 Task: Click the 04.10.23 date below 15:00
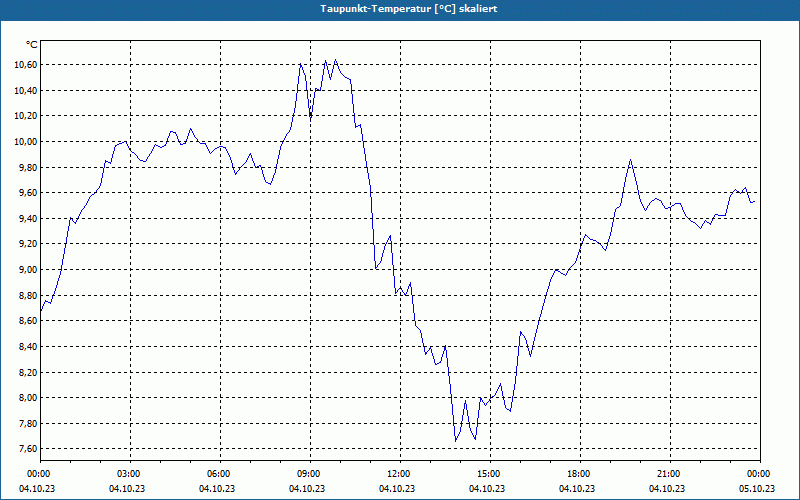(487, 489)
